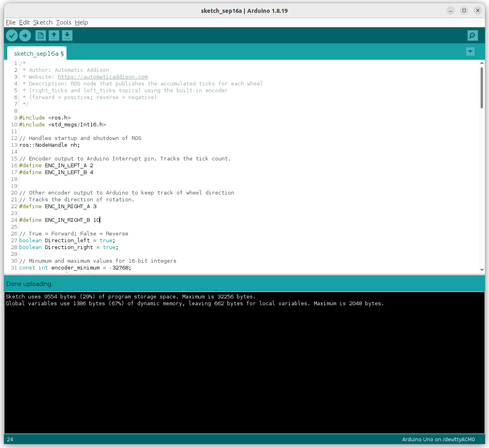Viewport: 489px width, 448px height.
Task: Click '#define ENC_IN_RIGHT_B 10' line
Action: click(x=59, y=220)
